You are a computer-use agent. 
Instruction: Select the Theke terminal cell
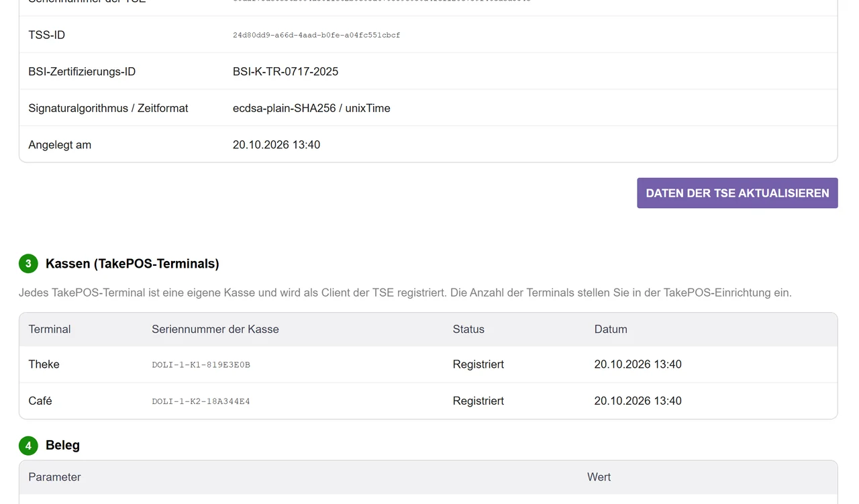coord(44,364)
